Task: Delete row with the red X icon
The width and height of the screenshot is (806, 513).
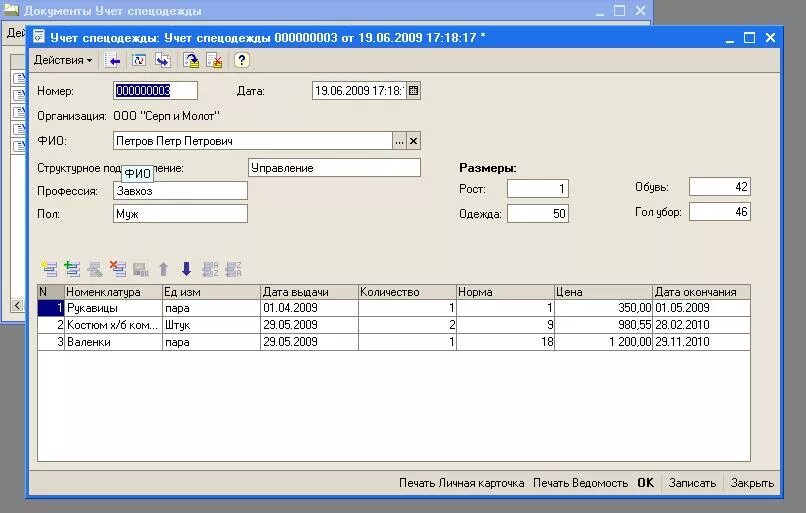Action: point(118,269)
